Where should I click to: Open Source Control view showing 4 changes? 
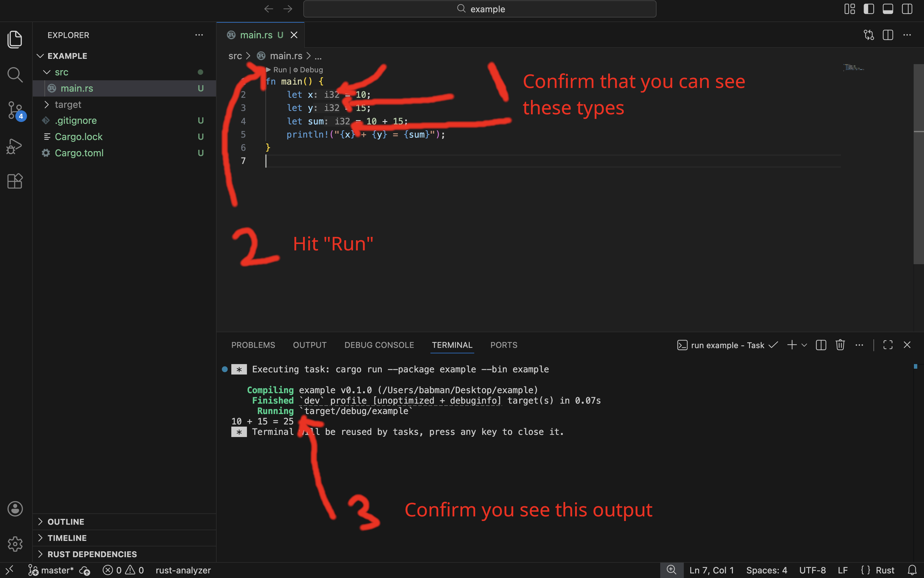pos(15,110)
